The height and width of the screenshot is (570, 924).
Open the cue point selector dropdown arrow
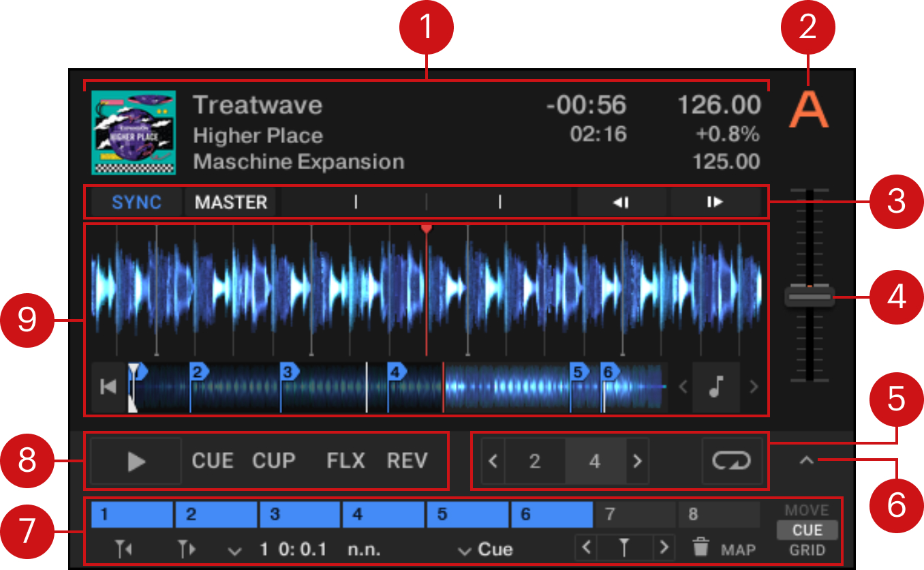[x=235, y=550]
